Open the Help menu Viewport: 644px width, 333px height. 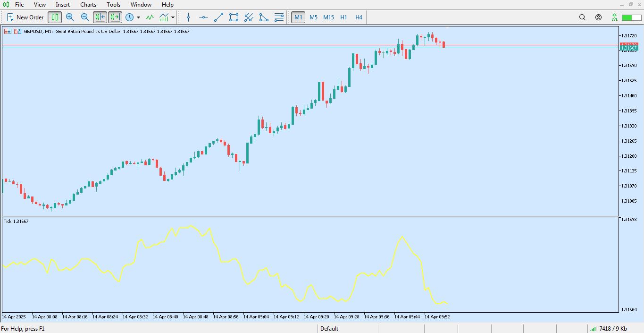167,5
